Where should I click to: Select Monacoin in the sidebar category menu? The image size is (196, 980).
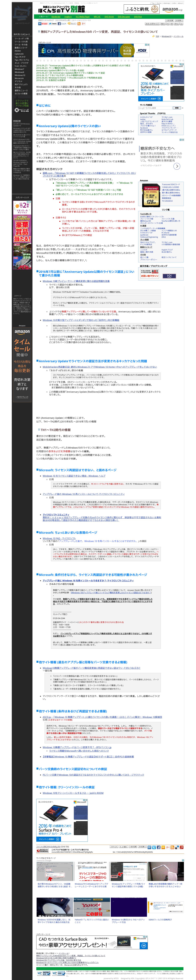19,78
